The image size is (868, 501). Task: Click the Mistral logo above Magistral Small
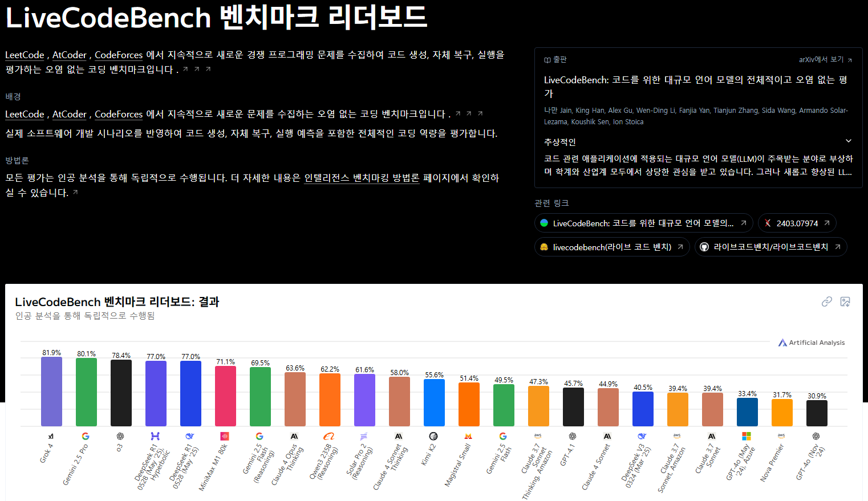[x=468, y=436]
